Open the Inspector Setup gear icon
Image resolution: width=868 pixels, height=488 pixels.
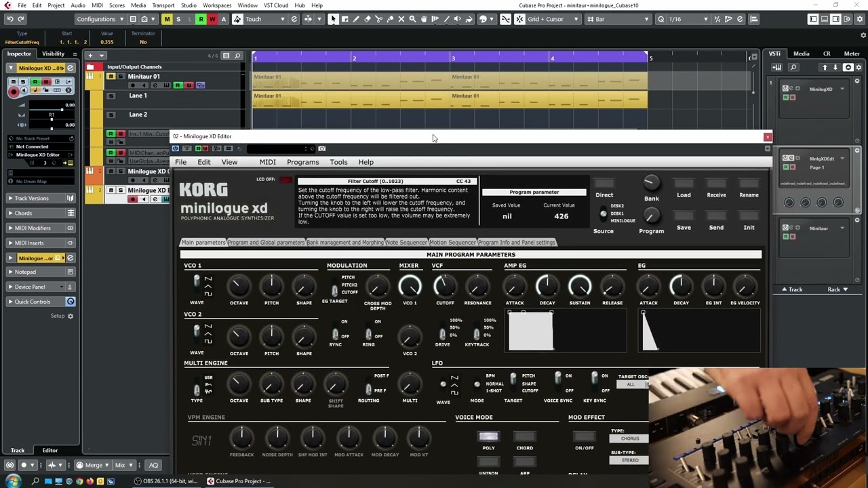point(70,316)
